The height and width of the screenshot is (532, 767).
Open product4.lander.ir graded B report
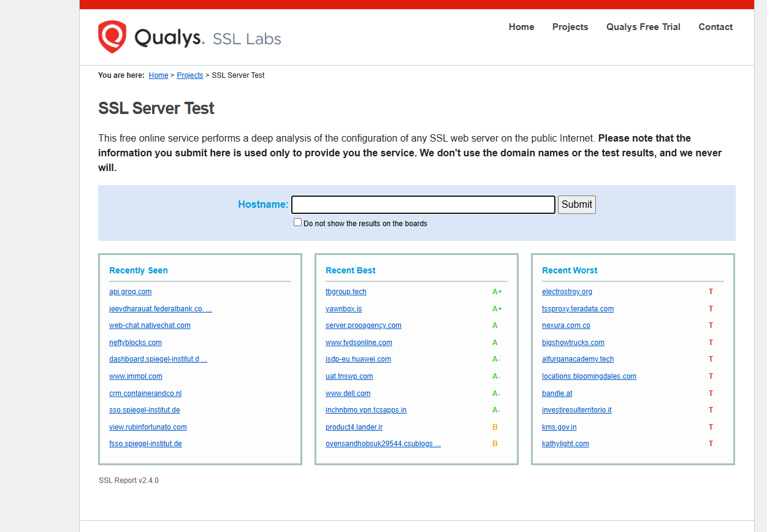(354, 427)
